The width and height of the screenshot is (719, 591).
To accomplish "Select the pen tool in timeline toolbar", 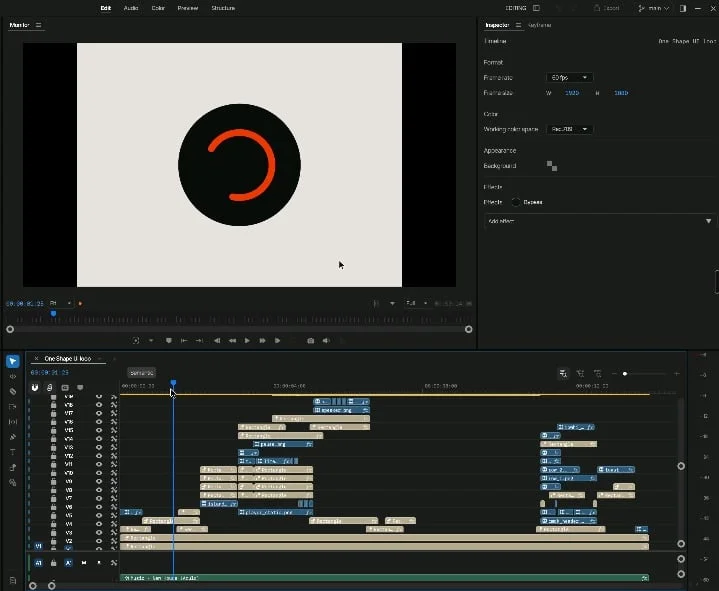I will (x=13, y=437).
